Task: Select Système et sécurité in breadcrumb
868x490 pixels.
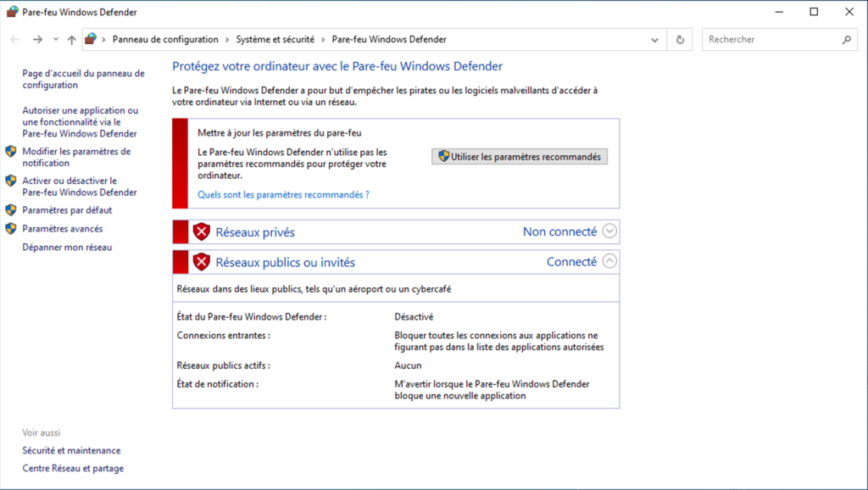Action: click(x=275, y=39)
